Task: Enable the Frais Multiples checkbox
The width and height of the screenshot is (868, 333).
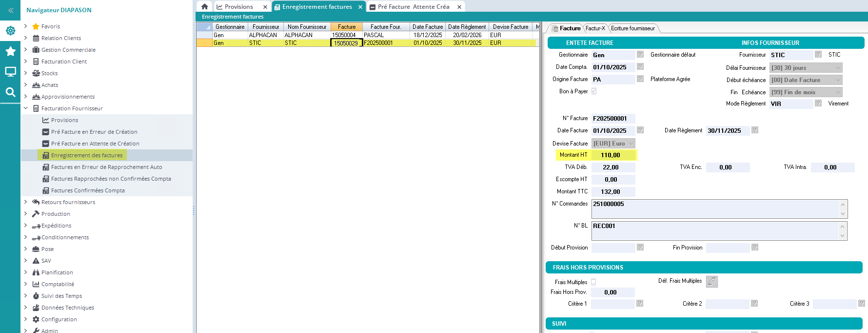Action: [593, 282]
